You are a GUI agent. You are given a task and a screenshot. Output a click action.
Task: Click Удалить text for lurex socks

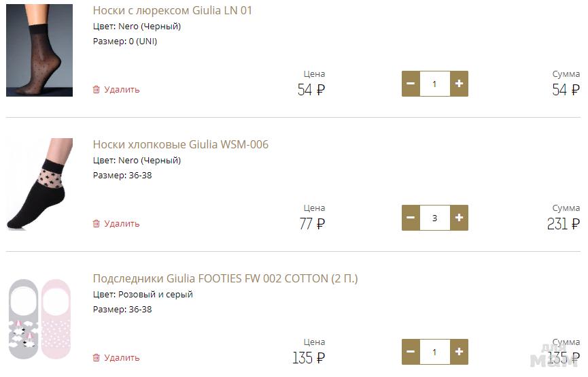coord(122,89)
